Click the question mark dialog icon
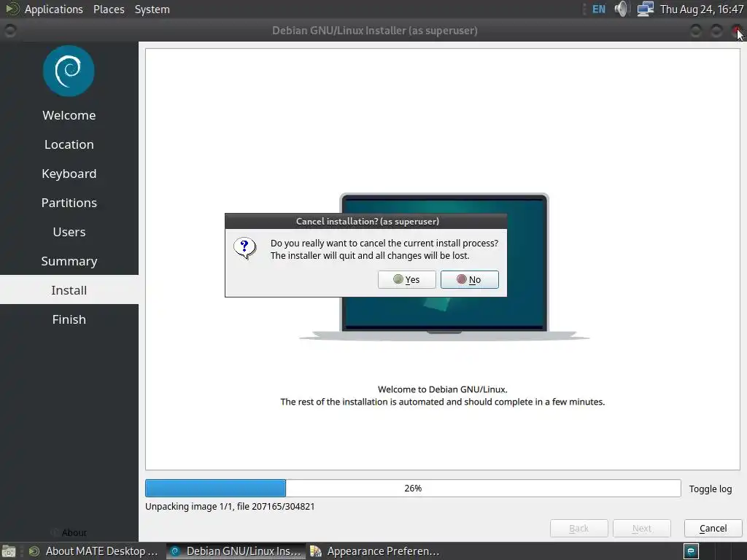This screenshot has width=747, height=560. (x=245, y=248)
